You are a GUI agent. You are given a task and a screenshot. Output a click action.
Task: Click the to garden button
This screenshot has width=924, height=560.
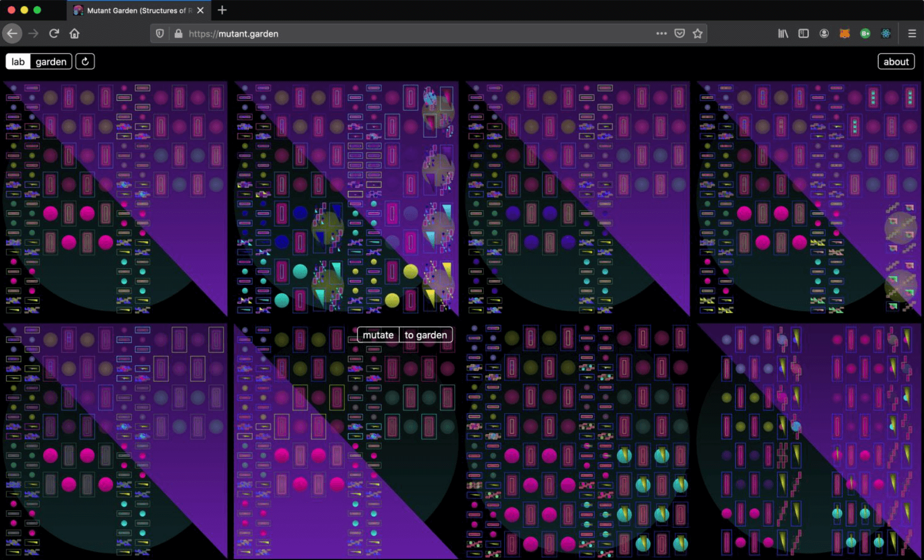pos(426,335)
